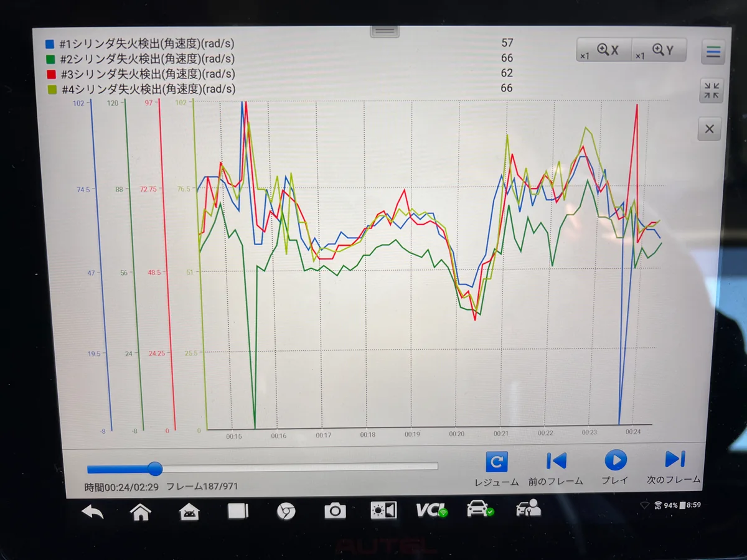Image resolution: width=747 pixels, height=560 pixels.
Task: Select the #1シリンダ失火検出 legend label
Action: (x=147, y=44)
